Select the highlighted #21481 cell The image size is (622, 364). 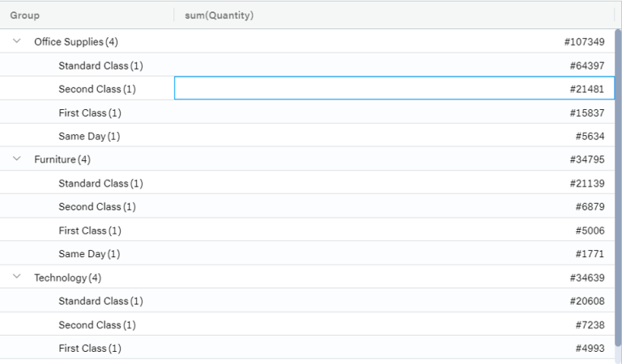tap(394, 88)
